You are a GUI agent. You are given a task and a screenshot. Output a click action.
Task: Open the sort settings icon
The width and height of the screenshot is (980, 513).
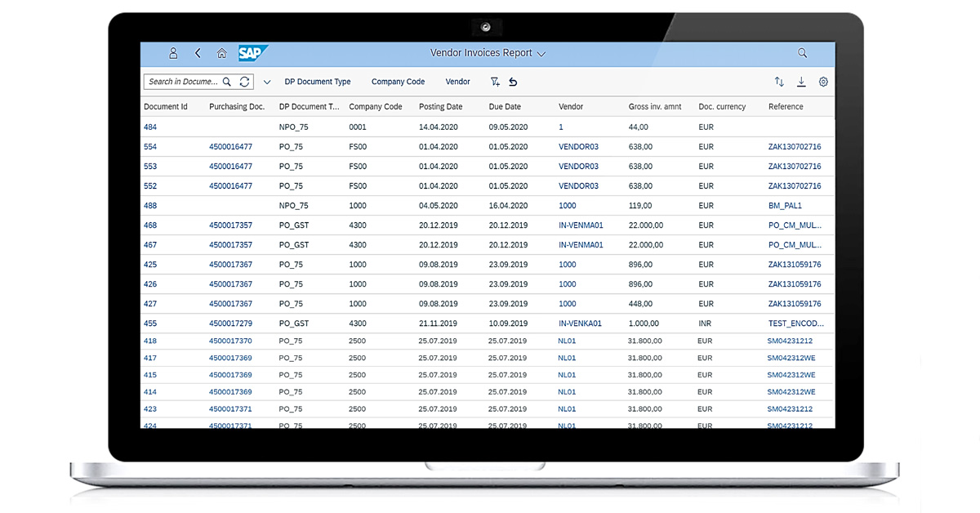tap(777, 82)
